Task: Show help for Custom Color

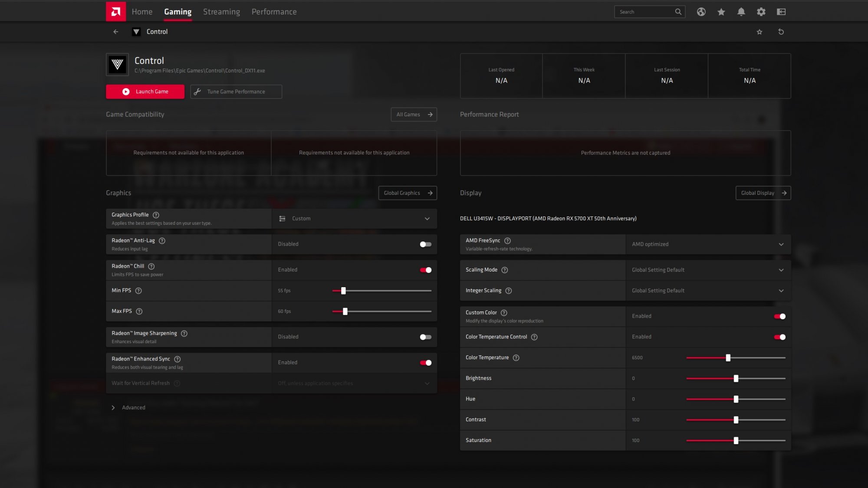Action: (504, 313)
